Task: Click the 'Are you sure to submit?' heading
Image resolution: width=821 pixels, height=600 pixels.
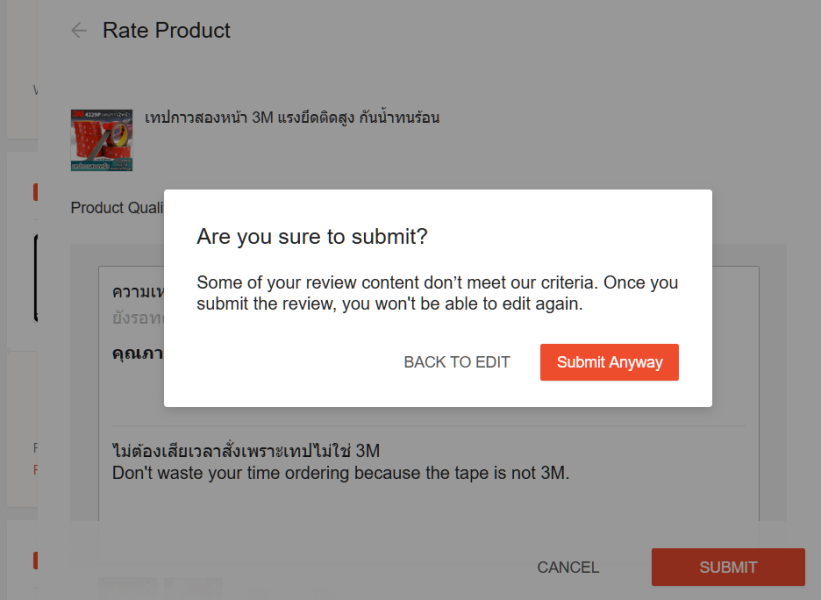Action: point(312,237)
